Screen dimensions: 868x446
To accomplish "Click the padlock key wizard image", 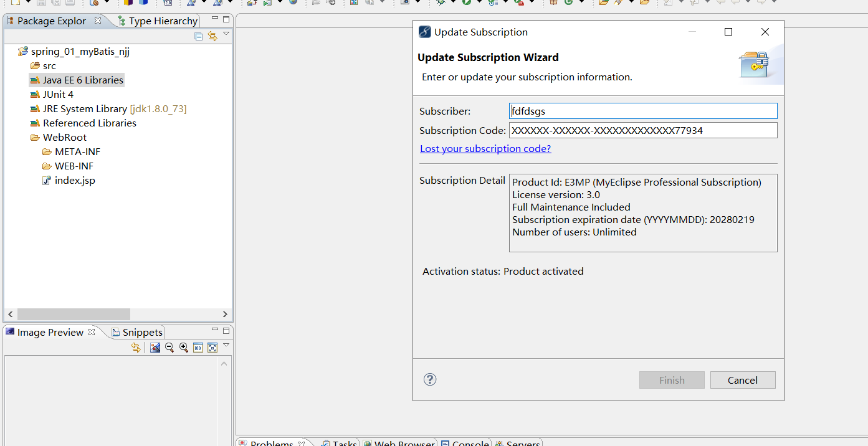I will [754, 64].
